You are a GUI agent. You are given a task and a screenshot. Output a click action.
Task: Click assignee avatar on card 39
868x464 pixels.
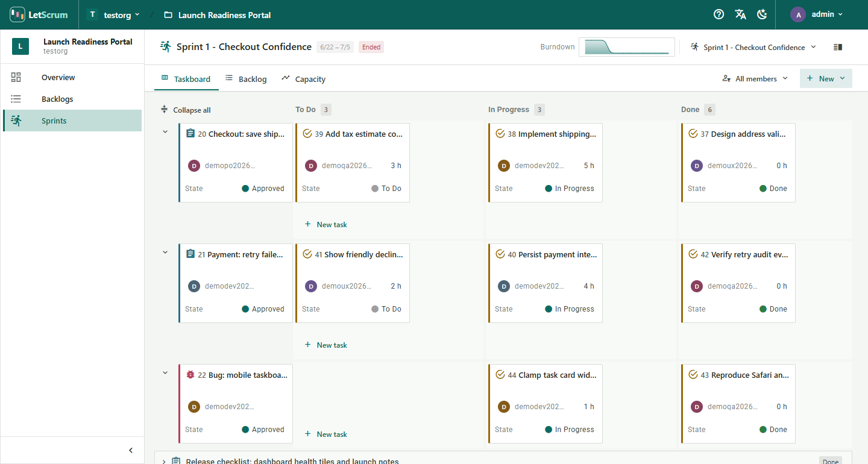click(311, 166)
